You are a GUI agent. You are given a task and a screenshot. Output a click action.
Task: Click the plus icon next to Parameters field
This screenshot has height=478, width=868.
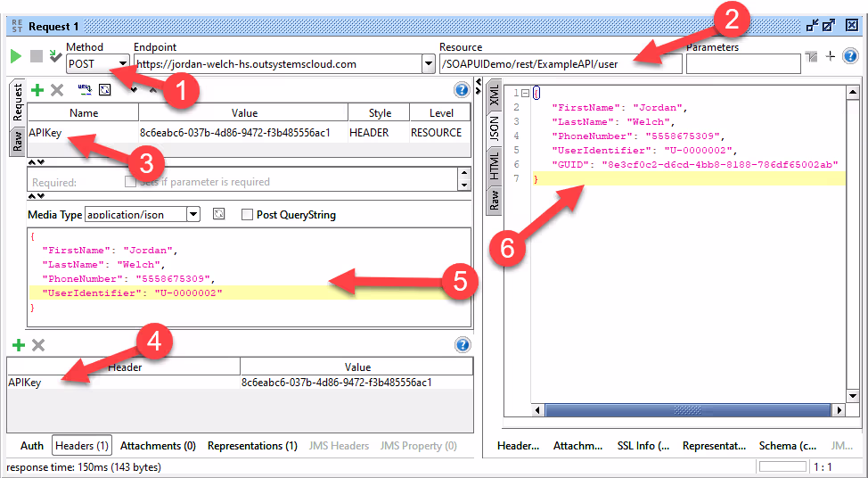pyautogui.click(x=830, y=55)
